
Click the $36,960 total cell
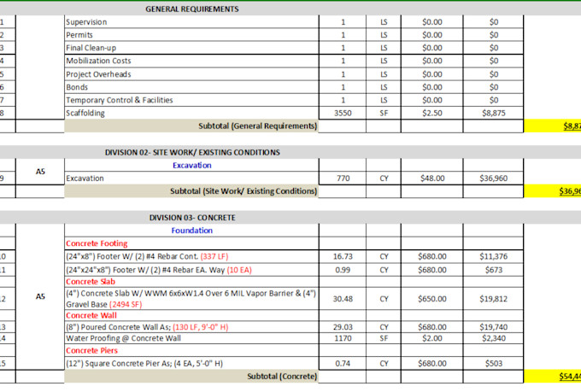[x=493, y=178]
